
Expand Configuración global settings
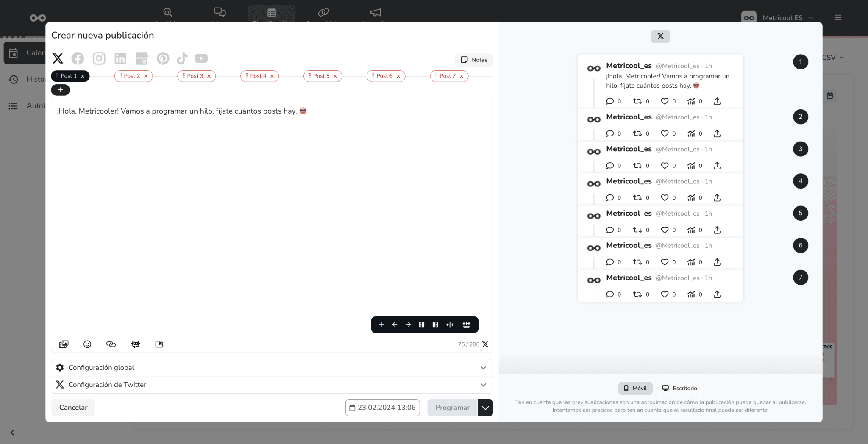point(271,367)
